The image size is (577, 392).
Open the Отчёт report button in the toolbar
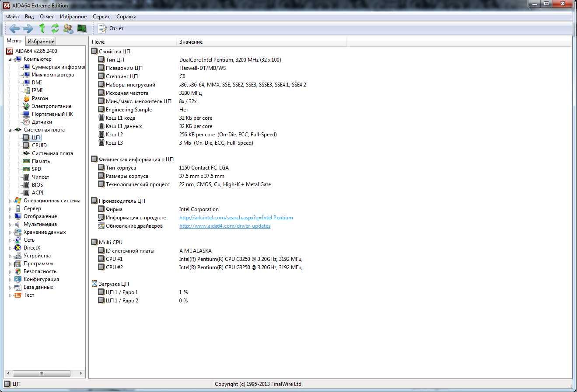(x=111, y=28)
